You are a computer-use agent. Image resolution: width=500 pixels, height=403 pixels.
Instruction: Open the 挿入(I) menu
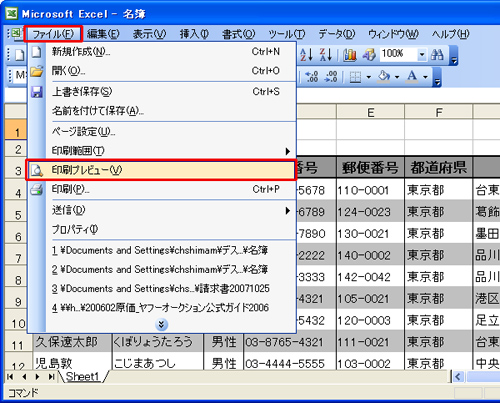tap(194, 34)
